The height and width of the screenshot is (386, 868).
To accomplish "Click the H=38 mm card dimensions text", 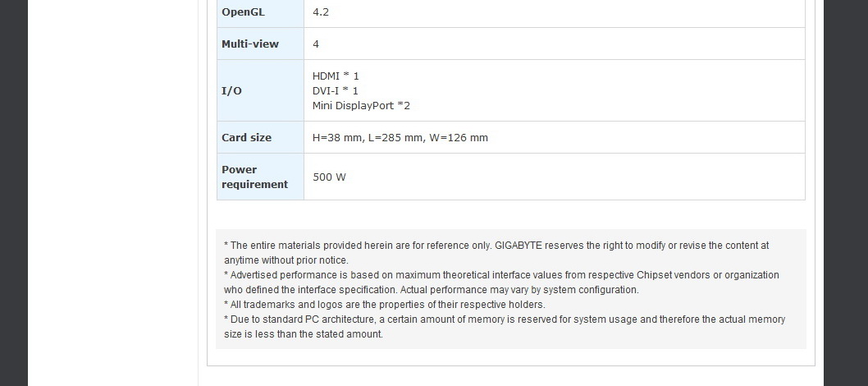I will (400, 138).
